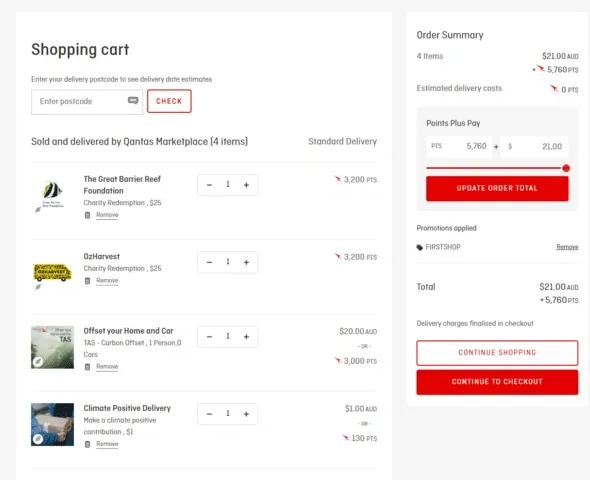Click the FIRSTSHOP promotion tag icon
The height and width of the screenshot is (480, 590).
click(420, 247)
